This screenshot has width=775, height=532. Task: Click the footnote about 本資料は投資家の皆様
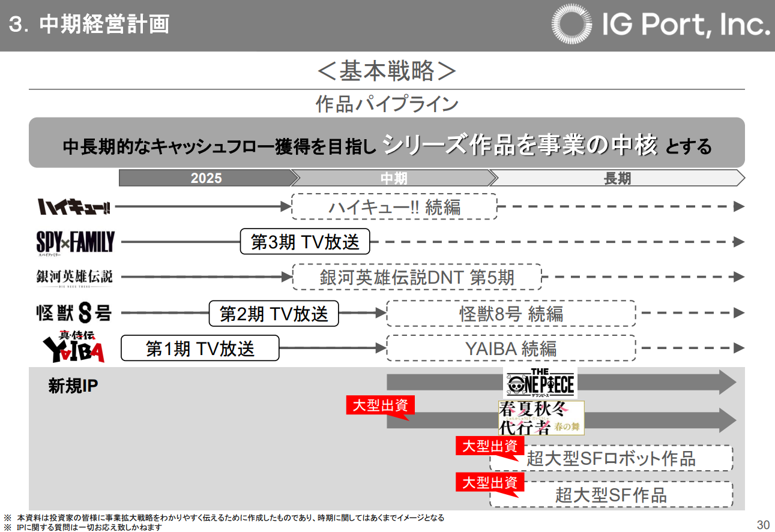(224, 518)
